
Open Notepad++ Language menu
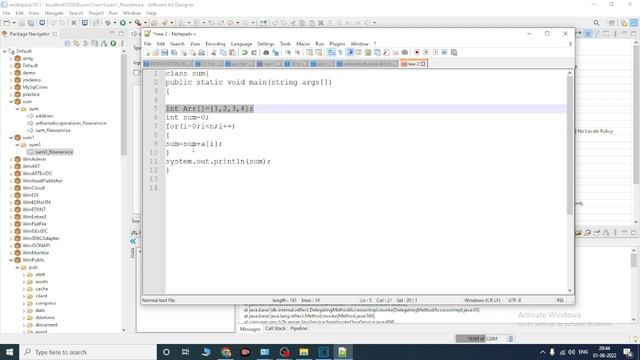[x=241, y=44]
